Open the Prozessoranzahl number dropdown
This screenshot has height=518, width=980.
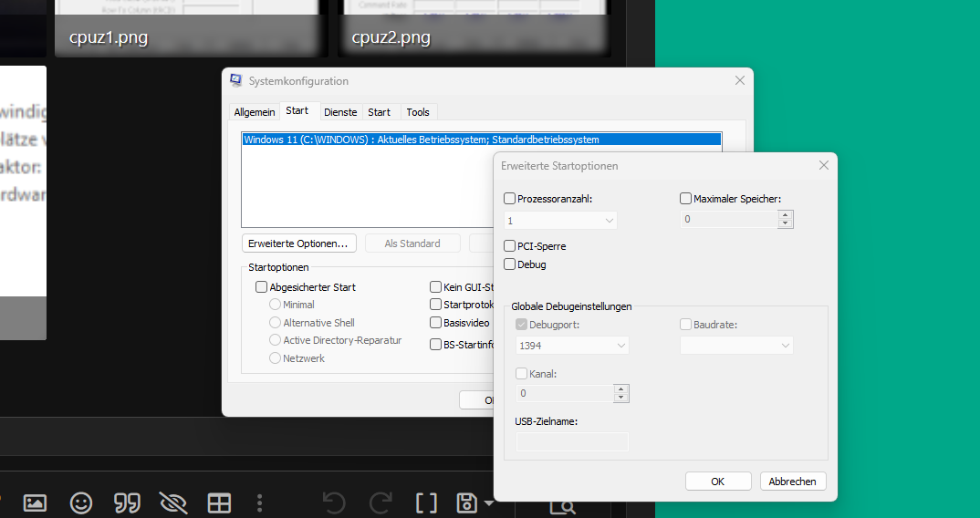[560, 221]
